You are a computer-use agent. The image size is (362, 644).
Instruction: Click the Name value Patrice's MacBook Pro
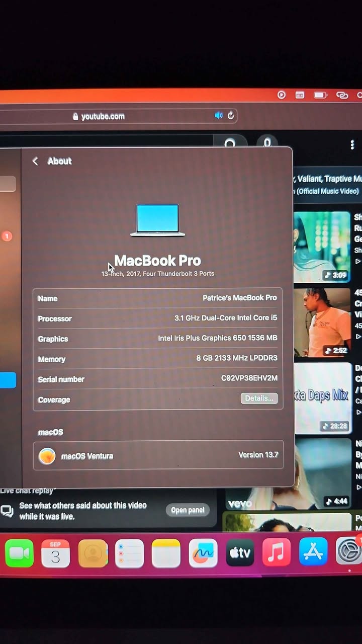pyautogui.click(x=240, y=298)
